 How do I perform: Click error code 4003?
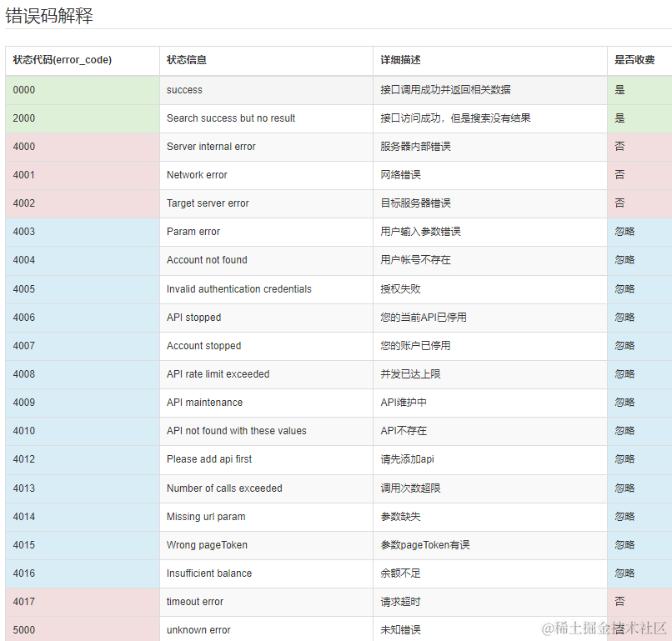(x=24, y=232)
